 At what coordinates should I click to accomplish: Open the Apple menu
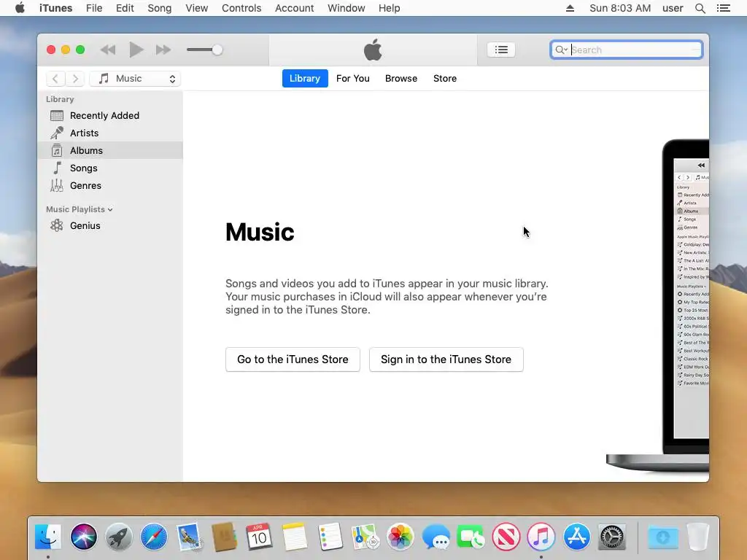(x=20, y=8)
